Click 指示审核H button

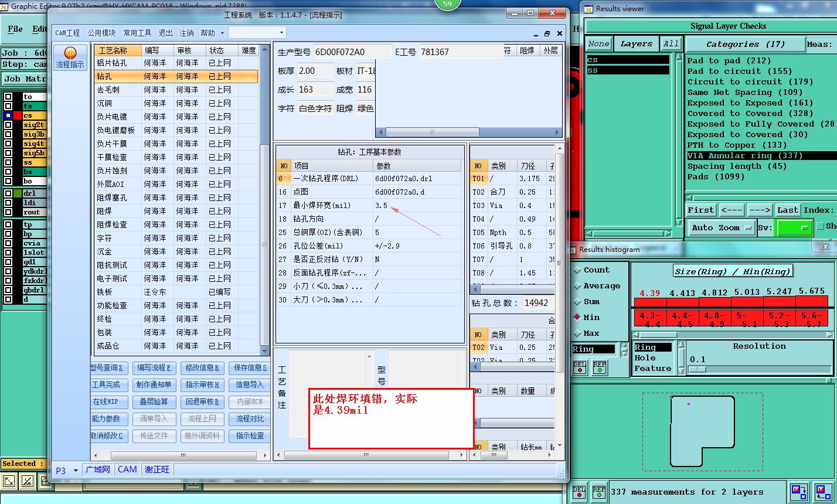coord(202,385)
